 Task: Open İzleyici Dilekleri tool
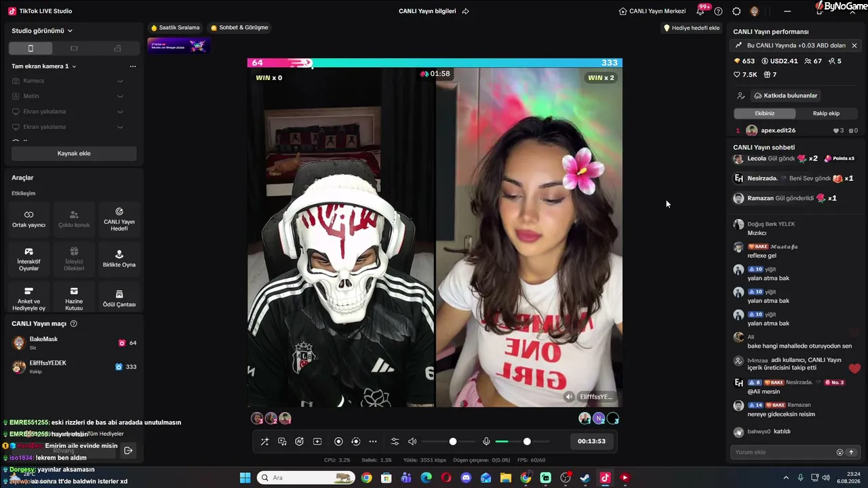click(x=74, y=259)
